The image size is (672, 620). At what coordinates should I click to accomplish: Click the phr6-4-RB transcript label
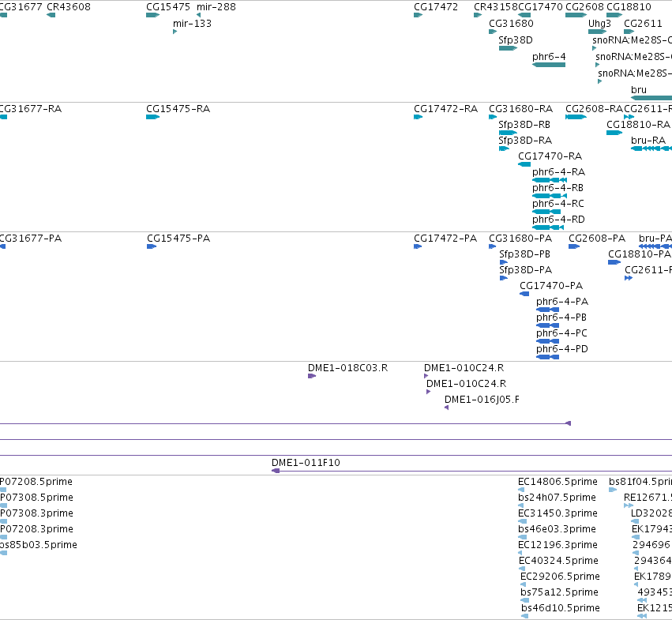tap(558, 188)
